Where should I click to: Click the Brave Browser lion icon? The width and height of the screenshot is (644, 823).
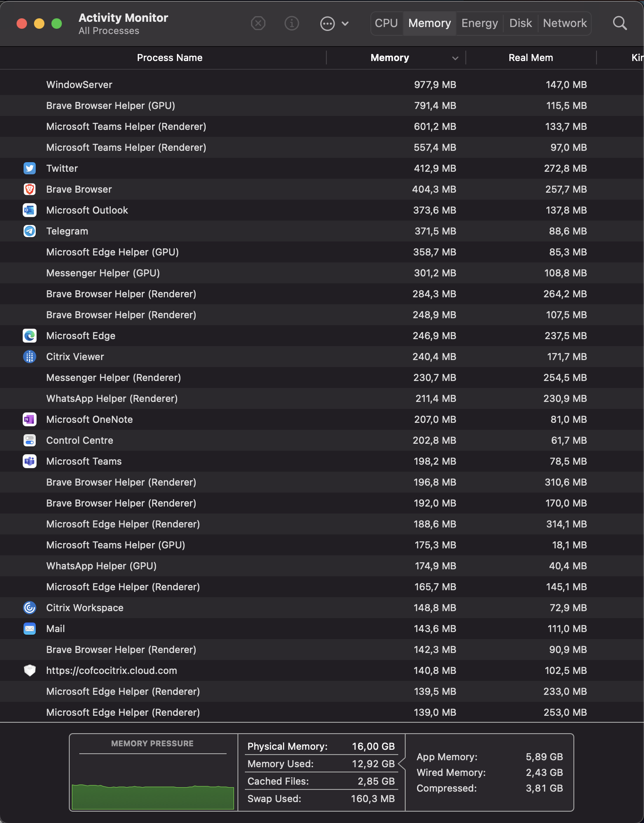(x=30, y=189)
